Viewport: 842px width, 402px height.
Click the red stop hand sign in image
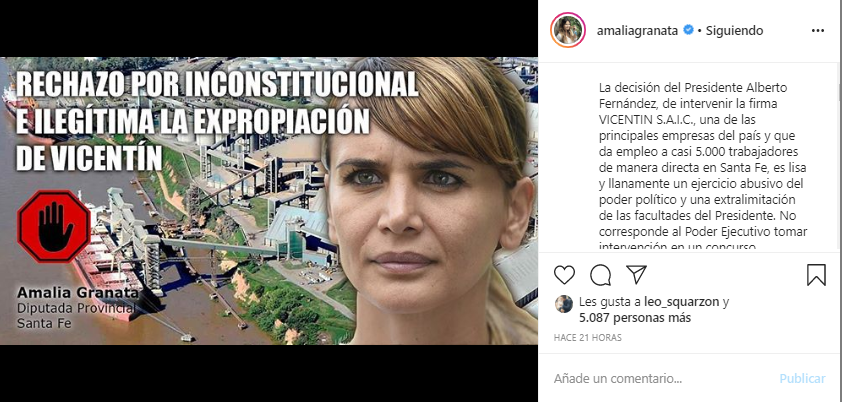(x=54, y=226)
